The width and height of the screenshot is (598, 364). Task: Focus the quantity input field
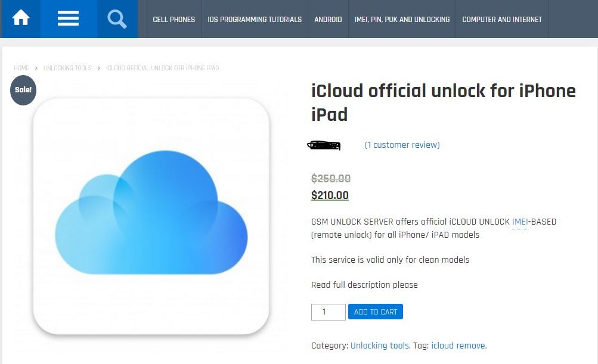[328, 312]
